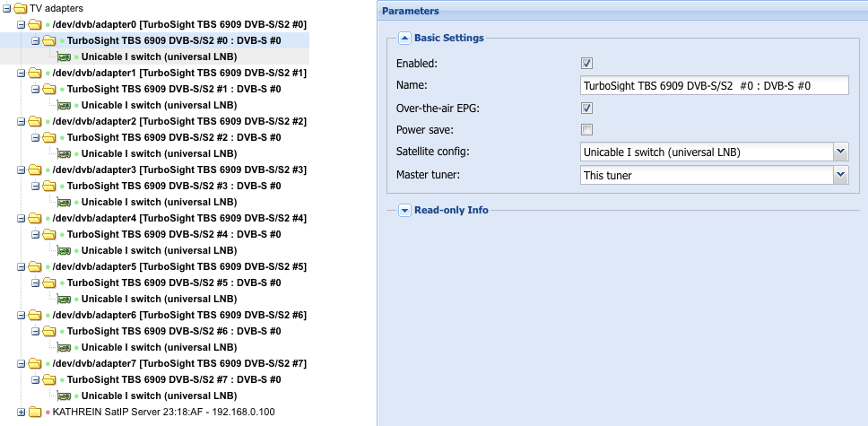Viewport: 868px width, 426px height.
Task: Click folder icon of /dev/dvb/adapter4
Action: pyautogui.click(x=35, y=218)
